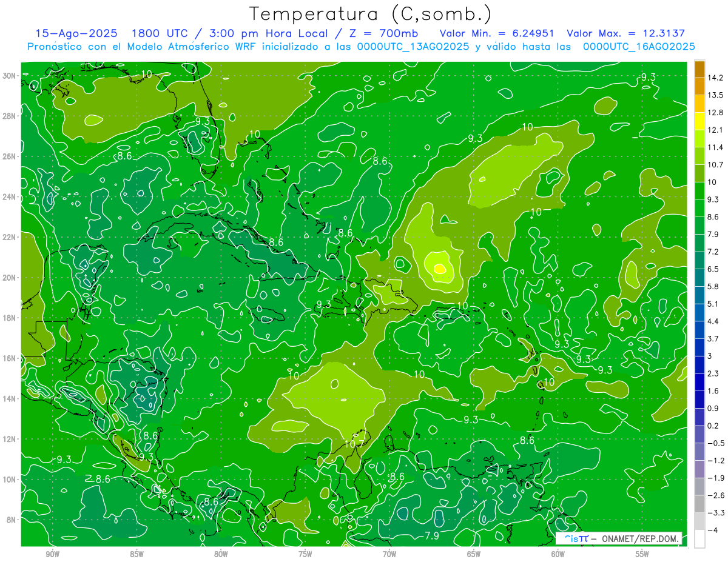
Task: Click the 75W longitude axis label
Action: [x=305, y=555]
